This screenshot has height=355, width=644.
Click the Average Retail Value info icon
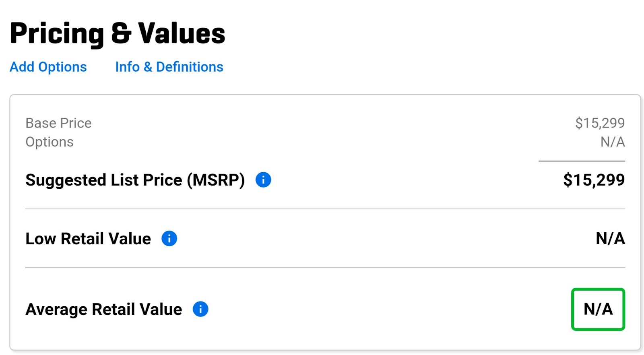pyautogui.click(x=200, y=309)
